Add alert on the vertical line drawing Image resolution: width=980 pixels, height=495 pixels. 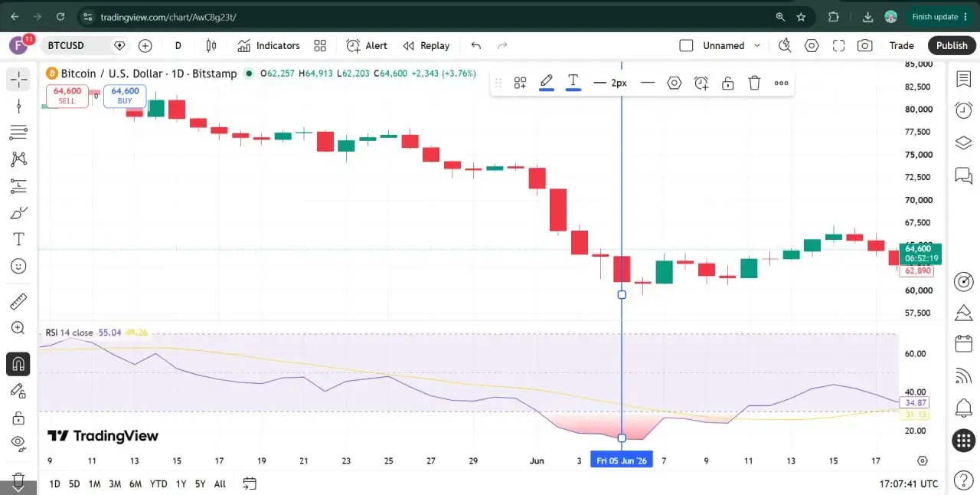701,83
